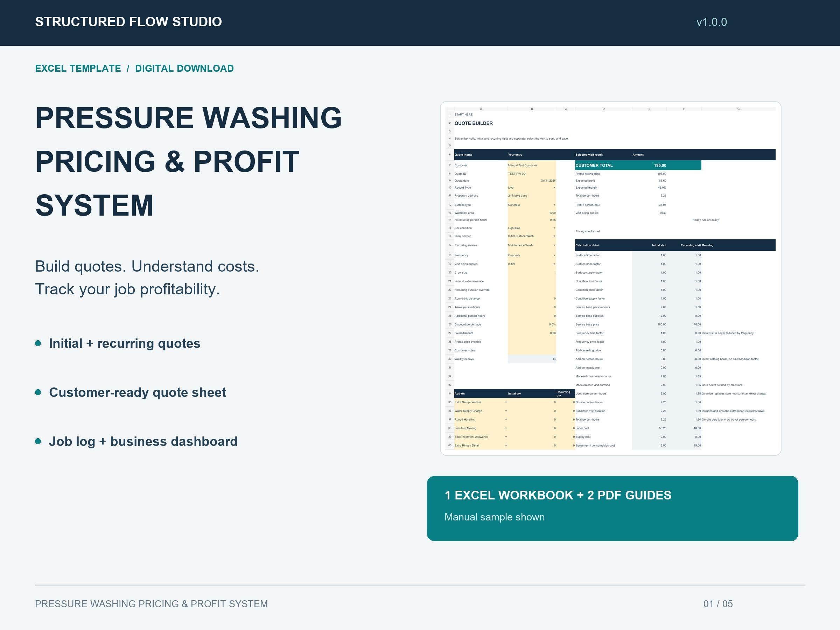Open the Record Type dropdown arrow

[554, 188]
